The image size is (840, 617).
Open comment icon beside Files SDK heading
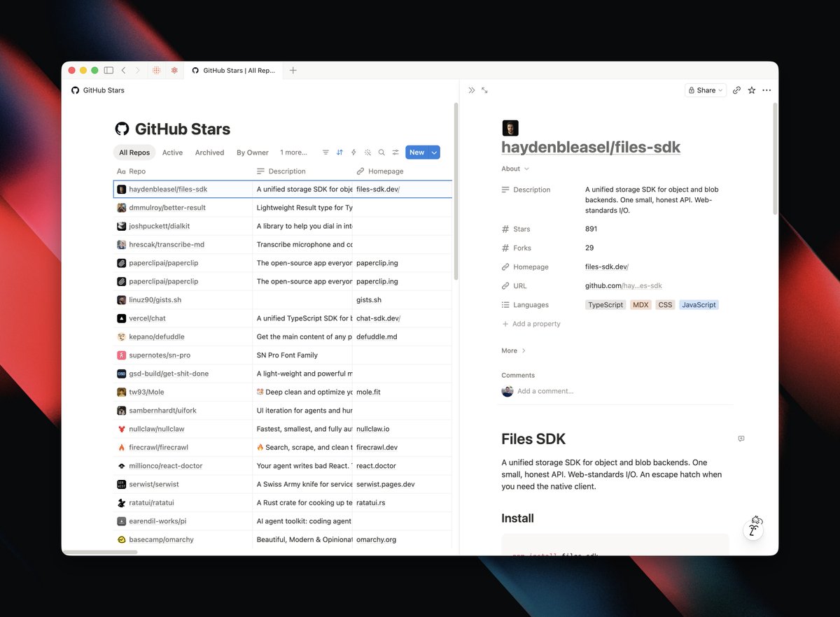[x=741, y=439]
